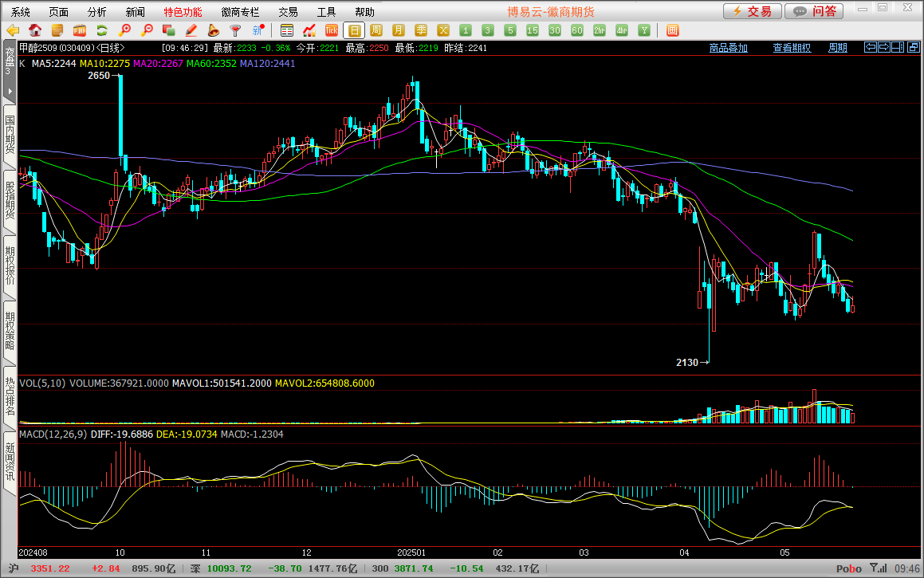Select the 5-minute period button

510,30
